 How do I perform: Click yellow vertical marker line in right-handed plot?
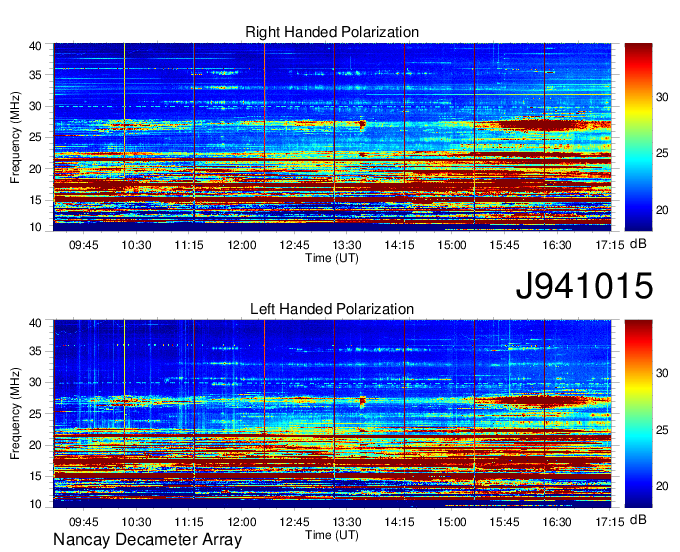(x=124, y=111)
